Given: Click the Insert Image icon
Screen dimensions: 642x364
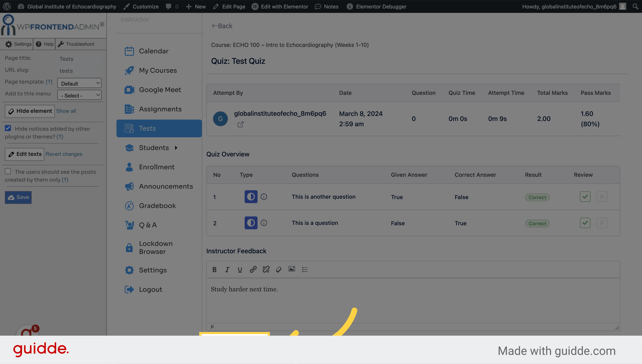Looking at the screenshot, I should pyautogui.click(x=291, y=269).
